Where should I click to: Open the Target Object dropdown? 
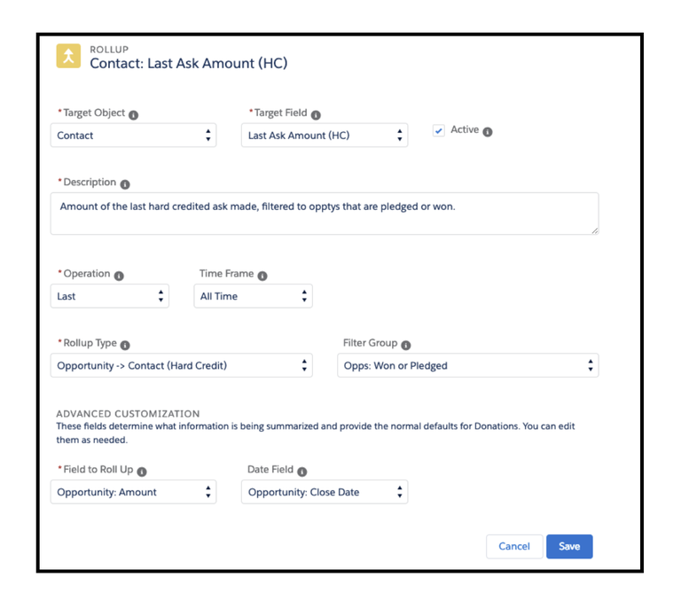click(133, 136)
